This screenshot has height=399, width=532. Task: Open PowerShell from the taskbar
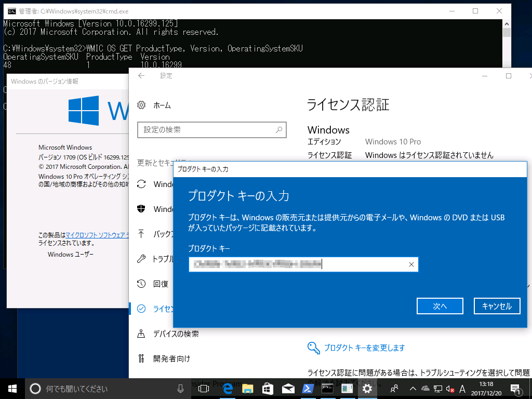(x=308, y=388)
